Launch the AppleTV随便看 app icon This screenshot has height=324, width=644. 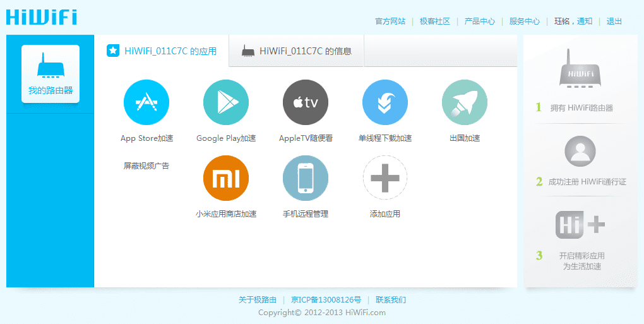[306, 102]
